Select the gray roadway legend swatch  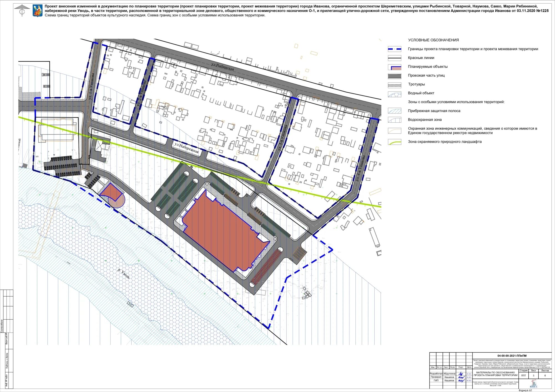[394, 76]
